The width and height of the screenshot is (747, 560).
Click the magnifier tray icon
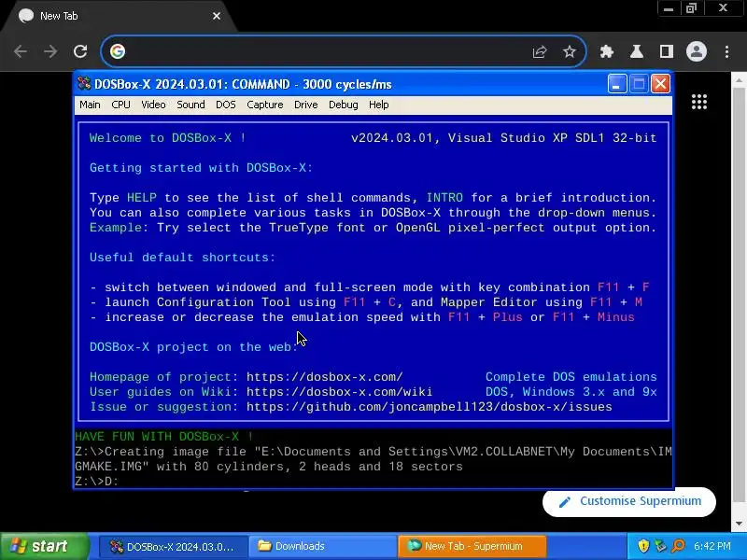click(x=678, y=546)
